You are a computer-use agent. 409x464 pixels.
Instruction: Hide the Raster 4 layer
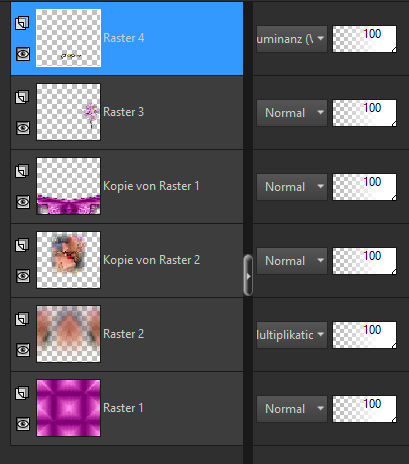pos(23,54)
